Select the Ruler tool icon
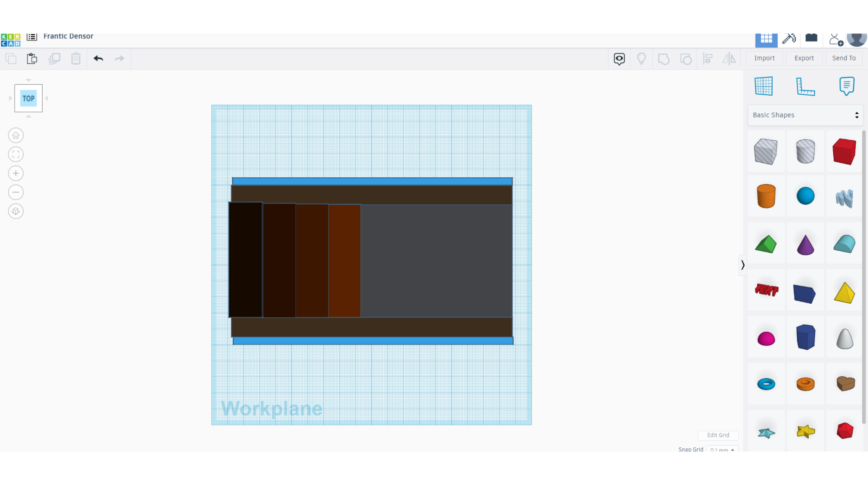This screenshot has width=868, height=488. [805, 86]
